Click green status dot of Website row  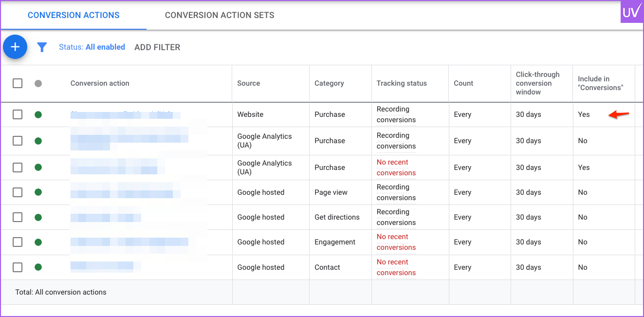click(x=38, y=114)
